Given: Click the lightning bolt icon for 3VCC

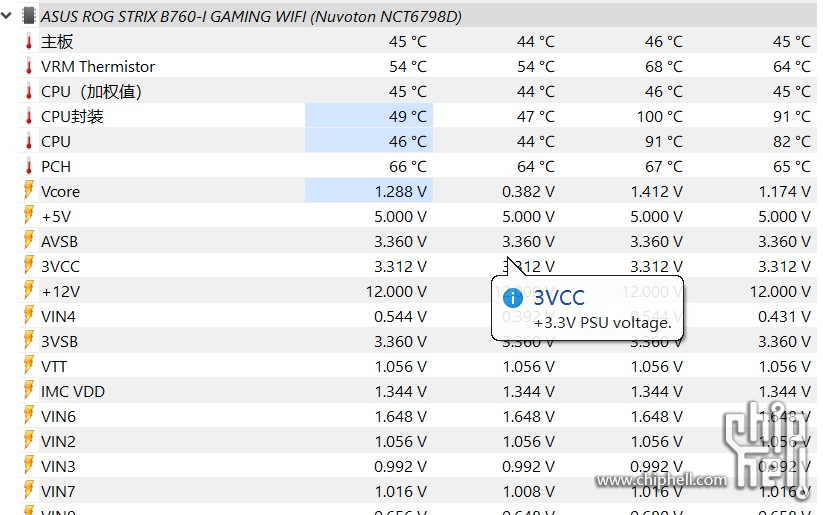Looking at the screenshot, I should (29, 266).
